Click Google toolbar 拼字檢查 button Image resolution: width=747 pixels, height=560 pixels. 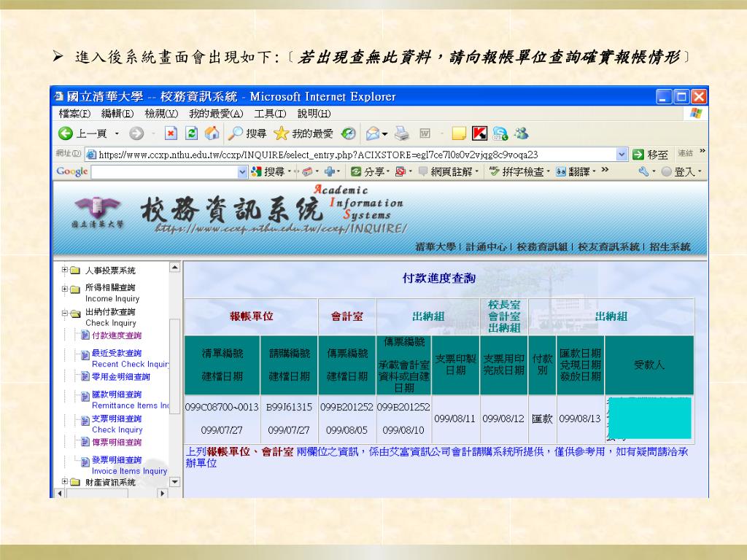point(519,171)
